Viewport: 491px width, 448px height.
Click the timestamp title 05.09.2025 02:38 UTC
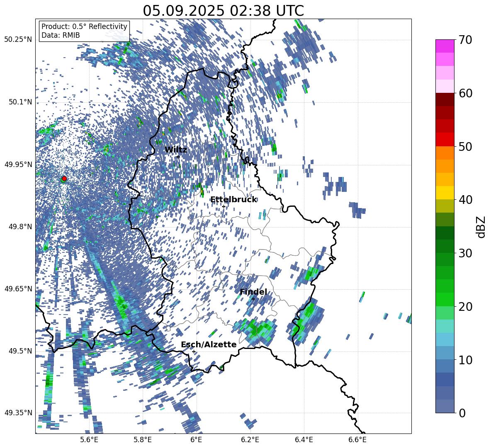[x=223, y=11]
